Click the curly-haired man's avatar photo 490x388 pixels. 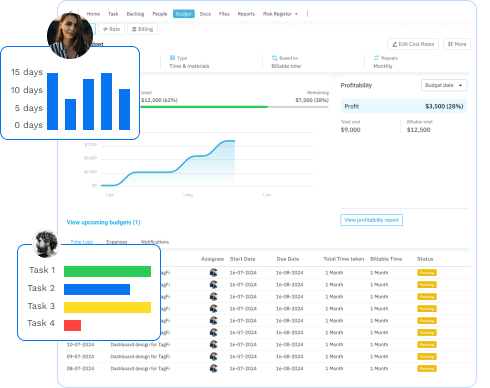point(46,244)
